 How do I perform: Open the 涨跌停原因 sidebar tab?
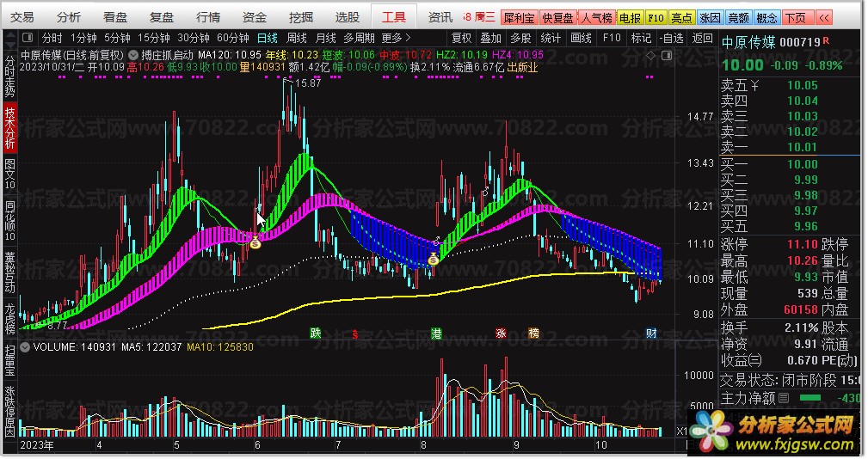pyautogui.click(x=10, y=411)
